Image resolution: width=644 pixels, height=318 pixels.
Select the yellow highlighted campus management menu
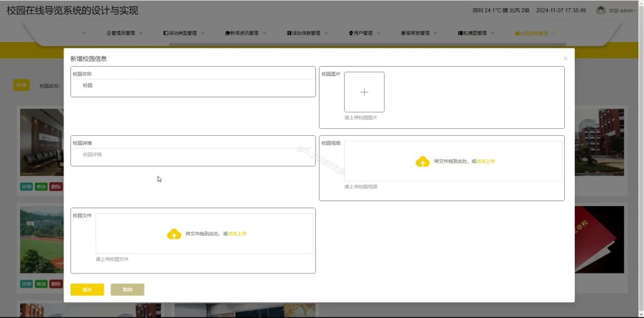pyautogui.click(x=534, y=33)
